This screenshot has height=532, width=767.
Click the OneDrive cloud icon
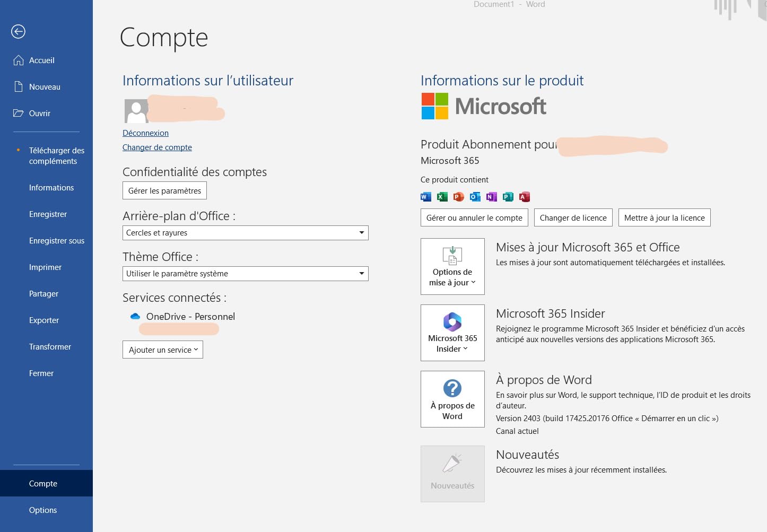[135, 316]
